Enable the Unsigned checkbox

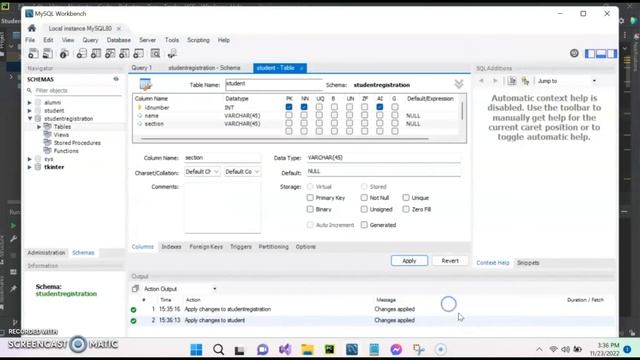coord(364,209)
